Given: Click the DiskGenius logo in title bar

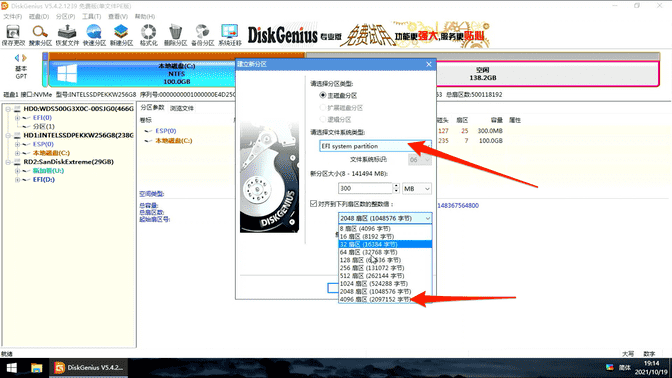Looking at the screenshot, I should (5, 6).
